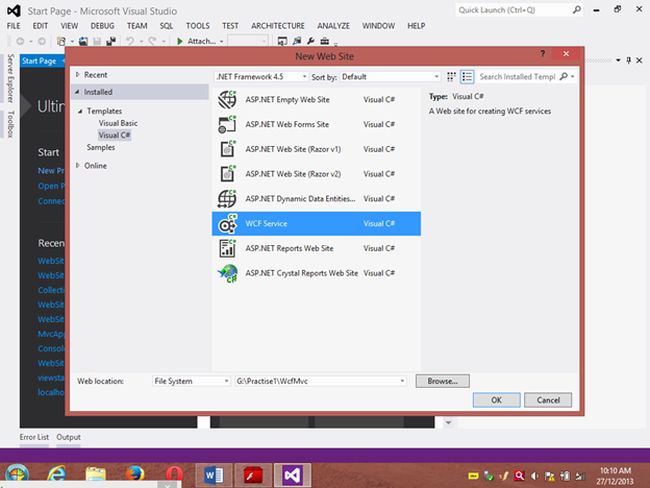
Task: Switch to the Start Page tab
Action: click(39, 61)
